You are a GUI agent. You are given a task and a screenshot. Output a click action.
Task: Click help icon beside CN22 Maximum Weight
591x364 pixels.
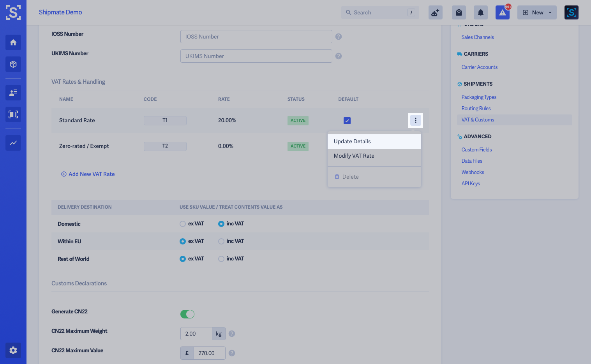click(232, 334)
